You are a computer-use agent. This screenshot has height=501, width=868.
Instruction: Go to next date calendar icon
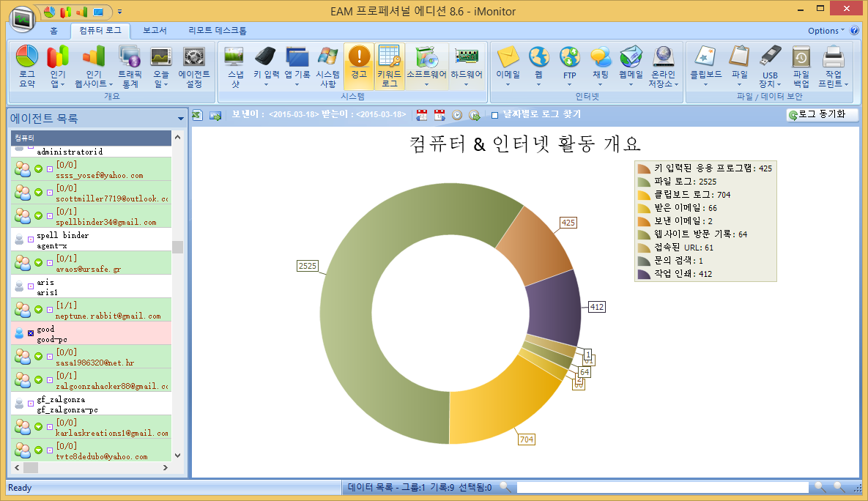click(x=439, y=115)
